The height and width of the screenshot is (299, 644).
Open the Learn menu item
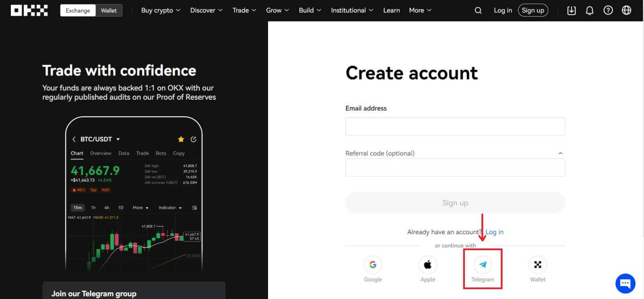click(x=391, y=10)
